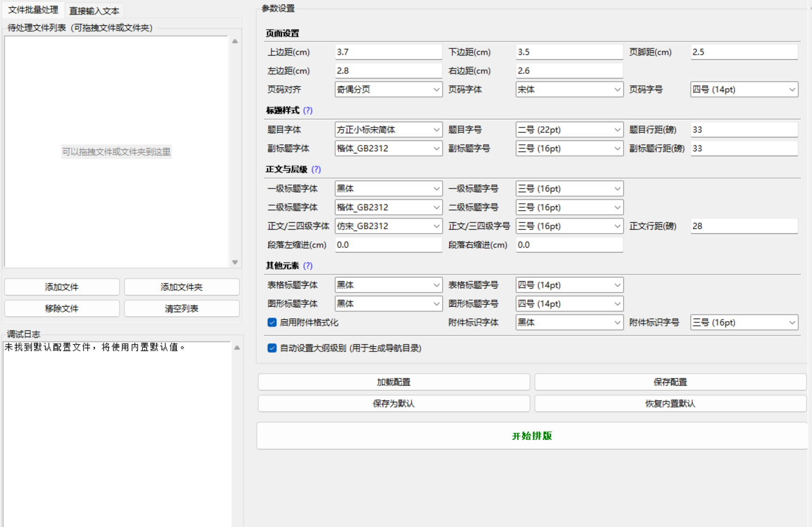Click the 开始排版 button

coord(531,435)
